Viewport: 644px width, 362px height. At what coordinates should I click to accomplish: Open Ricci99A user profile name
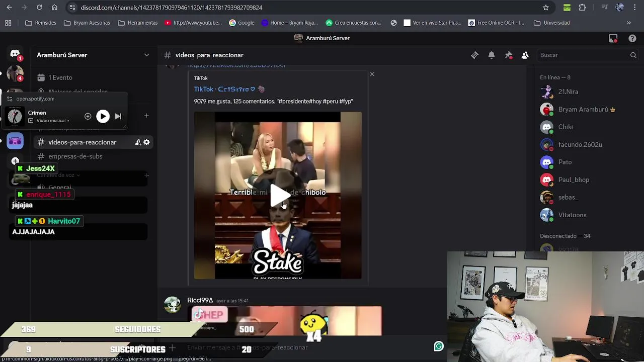tap(200, 300)
